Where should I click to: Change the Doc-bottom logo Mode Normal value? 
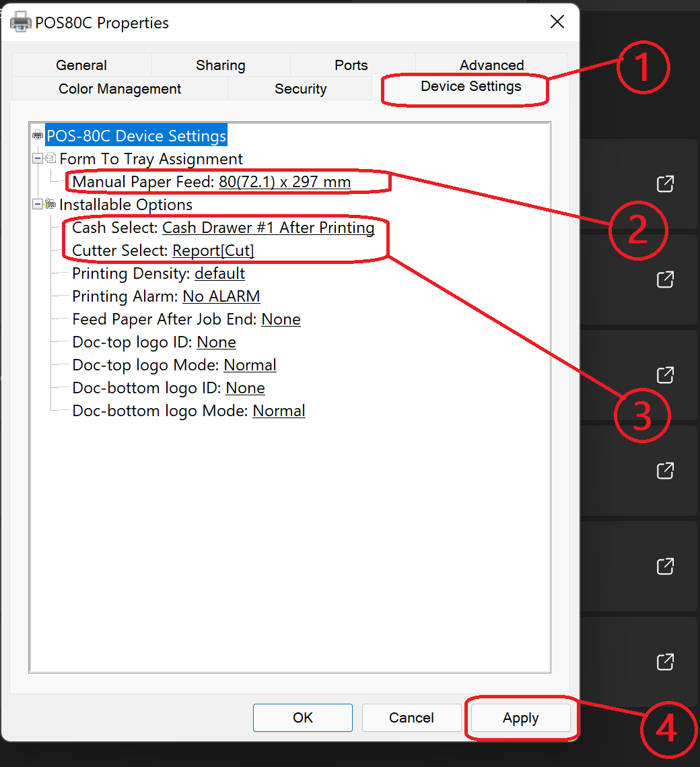coord(279,411)
